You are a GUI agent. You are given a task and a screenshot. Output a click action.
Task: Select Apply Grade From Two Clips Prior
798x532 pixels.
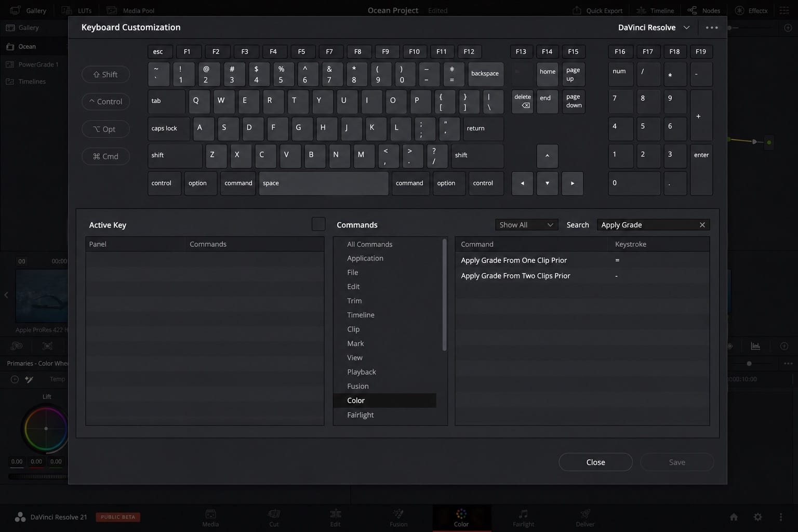(x=582, y=276)
